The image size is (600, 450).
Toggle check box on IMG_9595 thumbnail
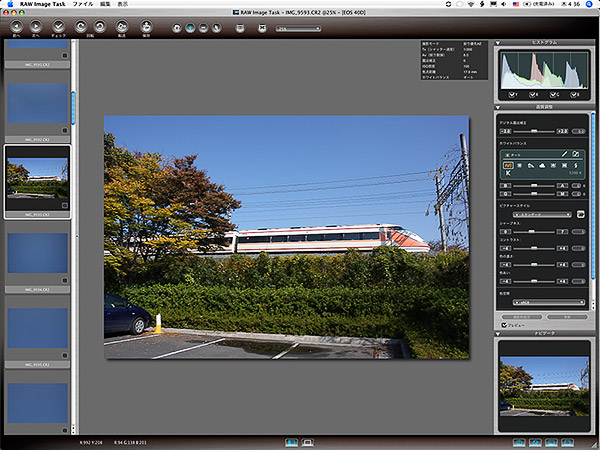click(x=65, y=355)
